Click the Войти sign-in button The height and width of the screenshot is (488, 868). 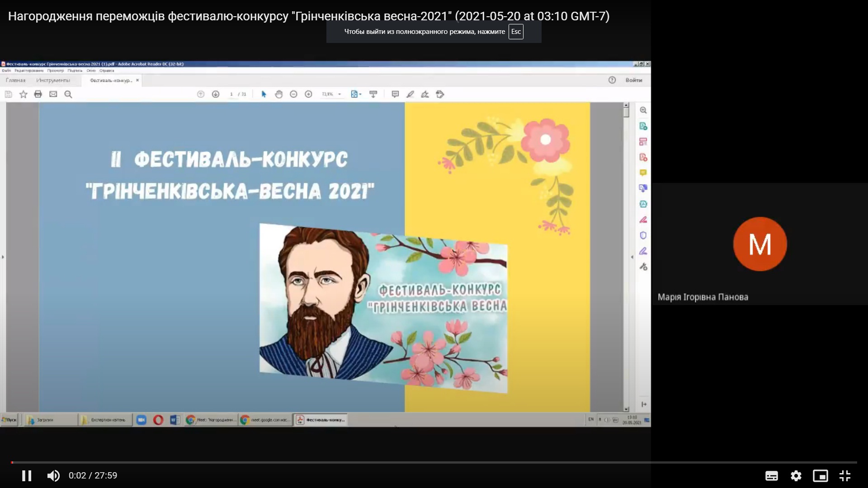(x=633, y=80)
